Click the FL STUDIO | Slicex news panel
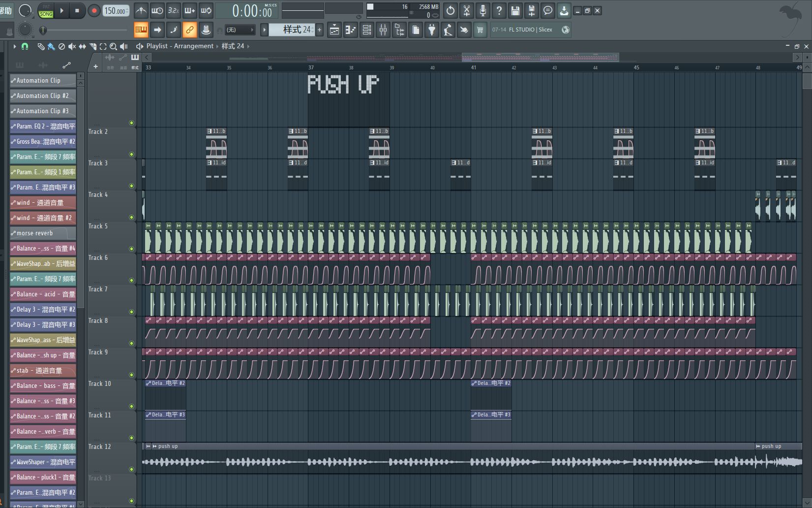The width and height of the screenshot is (812, 508). pyautogui.click(x=531, y=30)
